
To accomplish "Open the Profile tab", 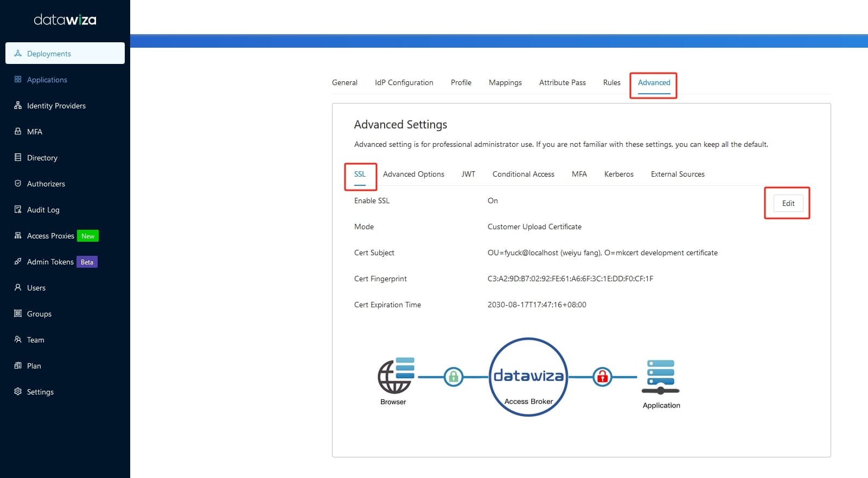I will [x=461, y=82].
